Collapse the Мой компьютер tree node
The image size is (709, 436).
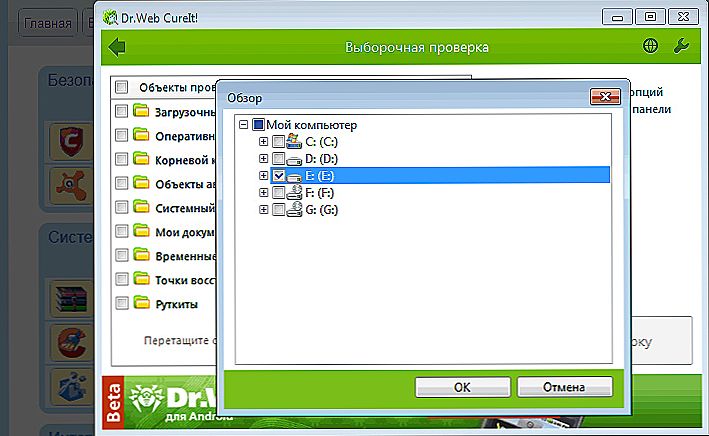point(243,124)
